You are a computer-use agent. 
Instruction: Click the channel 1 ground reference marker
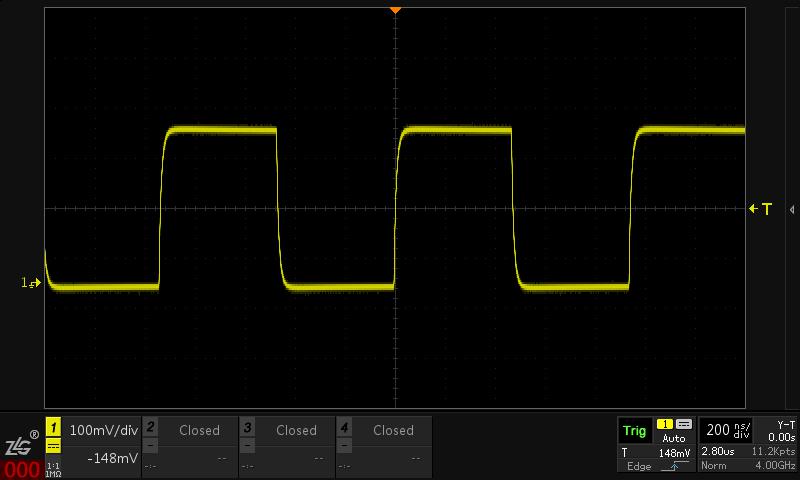coord(31,283)
